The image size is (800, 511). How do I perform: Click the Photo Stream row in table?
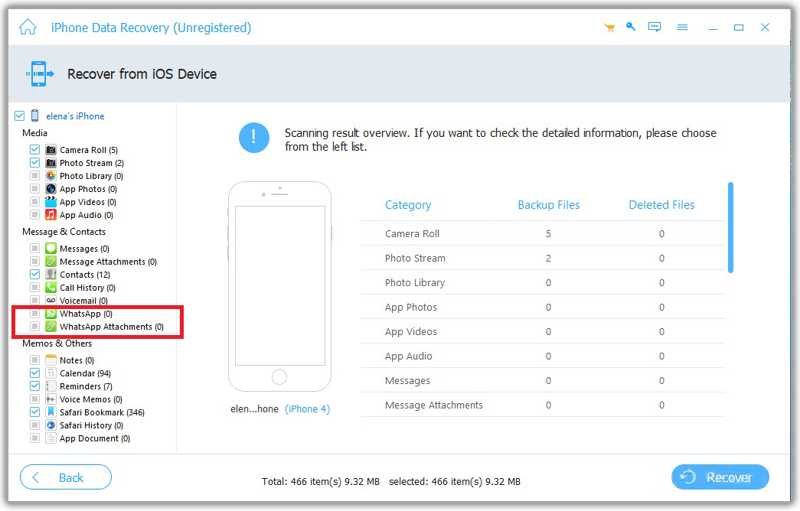tap(542, 258)
